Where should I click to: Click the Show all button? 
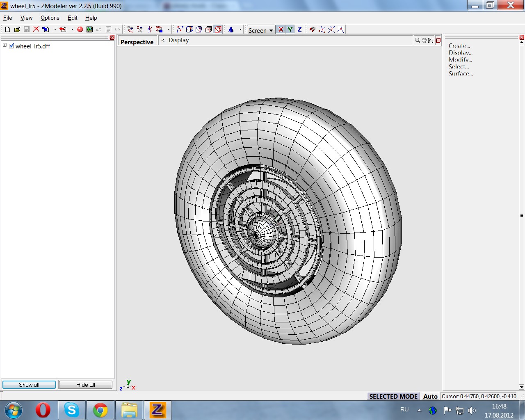(x=29, y=385)
